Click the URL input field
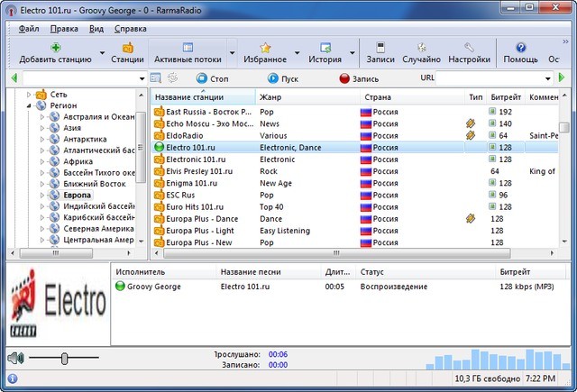This screenshot has width=577, height=392. point(494,78)
